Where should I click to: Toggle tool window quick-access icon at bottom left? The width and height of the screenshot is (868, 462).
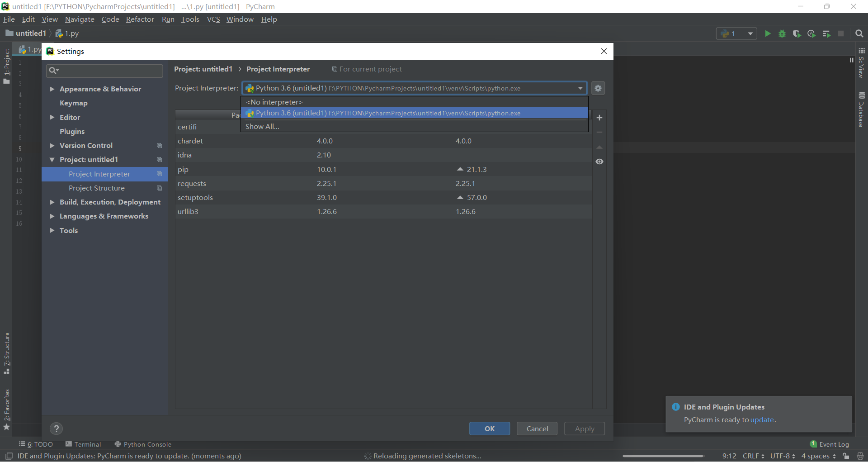pyautogui.click(x=9, y=456)
